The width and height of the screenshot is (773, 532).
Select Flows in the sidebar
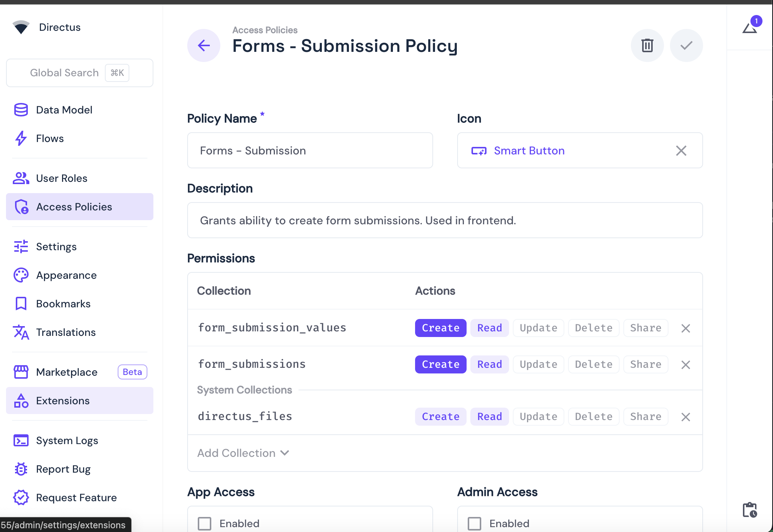[50, 138]
